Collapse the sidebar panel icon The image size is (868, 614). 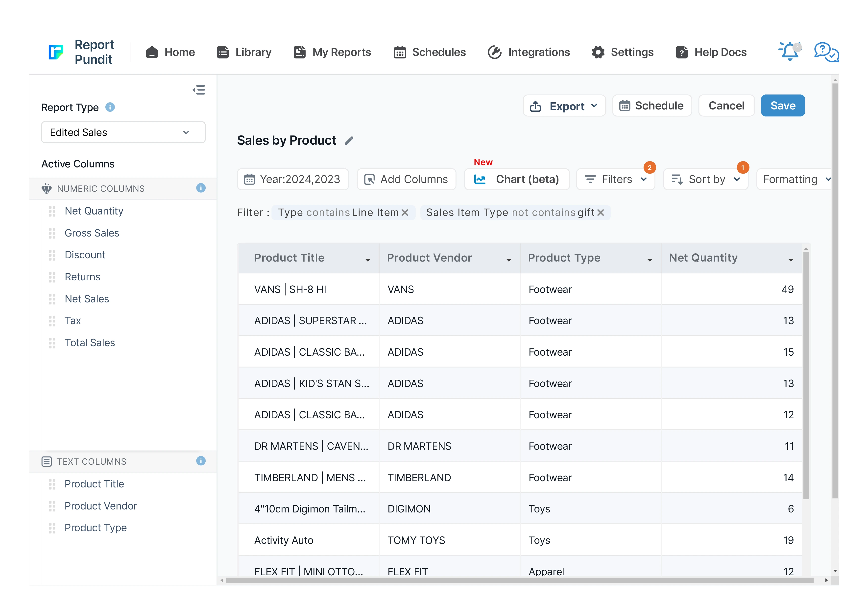pos(199,90)
